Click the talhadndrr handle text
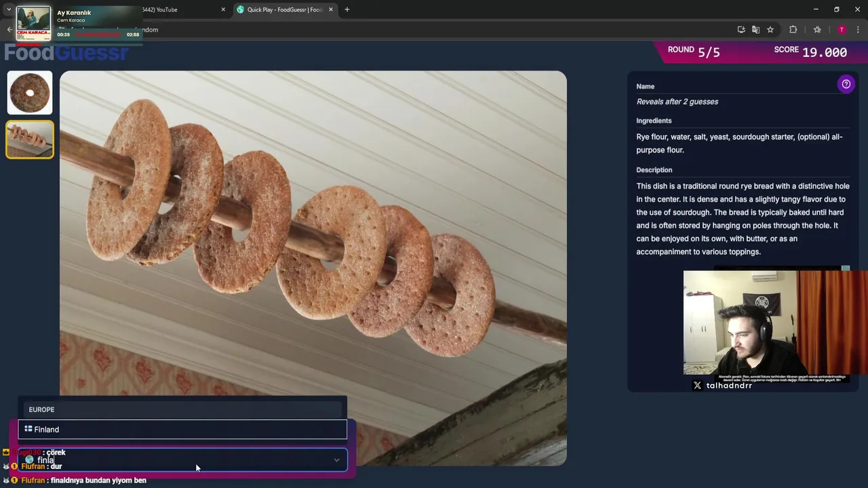868x488 pixels. pos(729,385)
